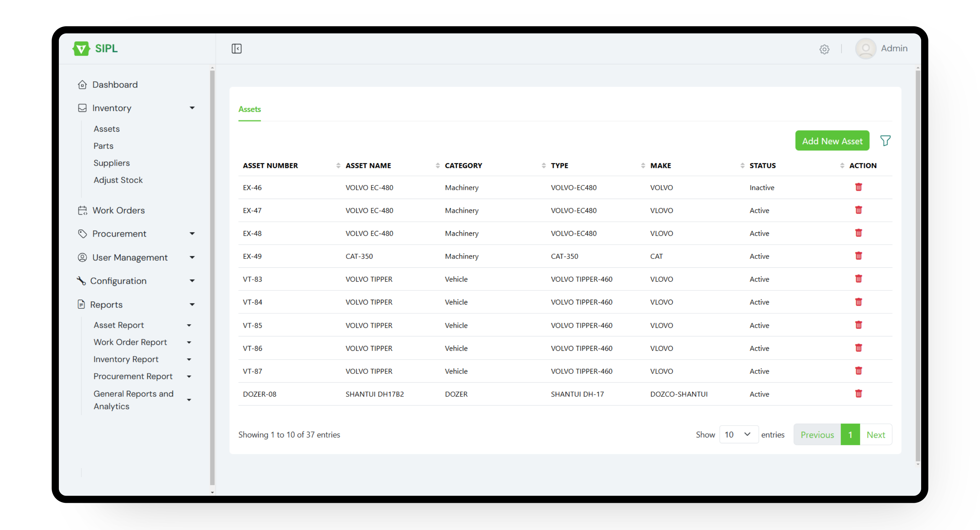Switch to the Assets tab
This screenshot has width=980, height=530.
tap(249, 109)
